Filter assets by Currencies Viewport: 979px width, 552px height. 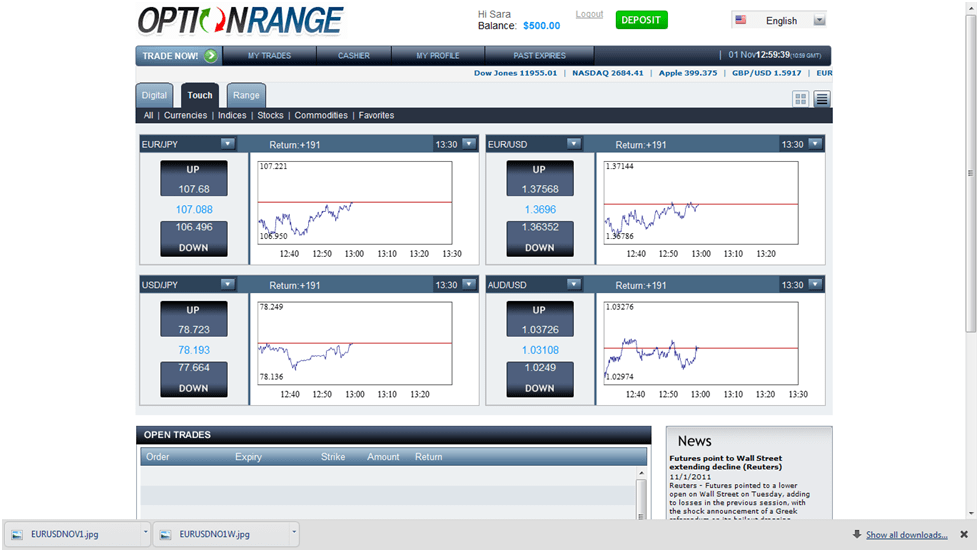click(185, 116)
